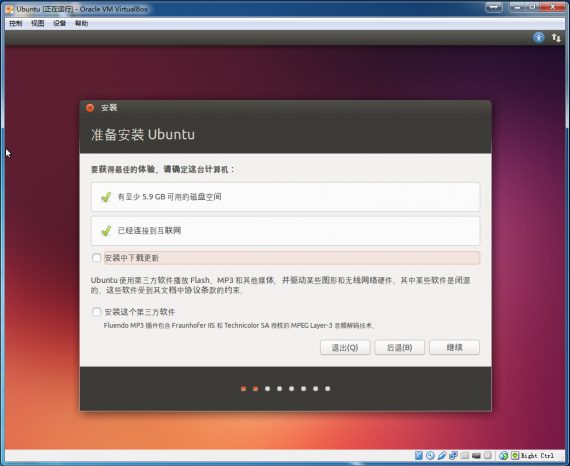Click the green checkmark beside internet connection
Image resolution: width=570 pixels, height=466 pixels.
106,230
